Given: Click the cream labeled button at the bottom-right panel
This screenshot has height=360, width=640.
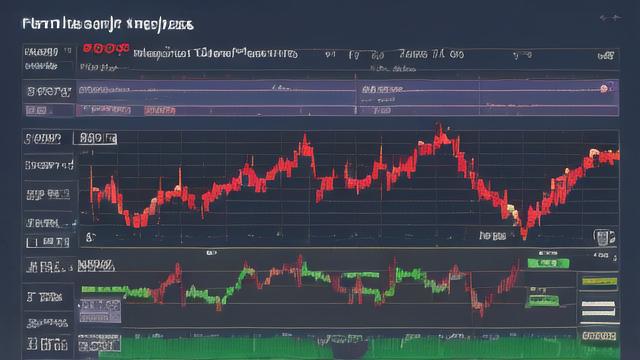Looking at the screenshot, I should click(x=599, y=336).
